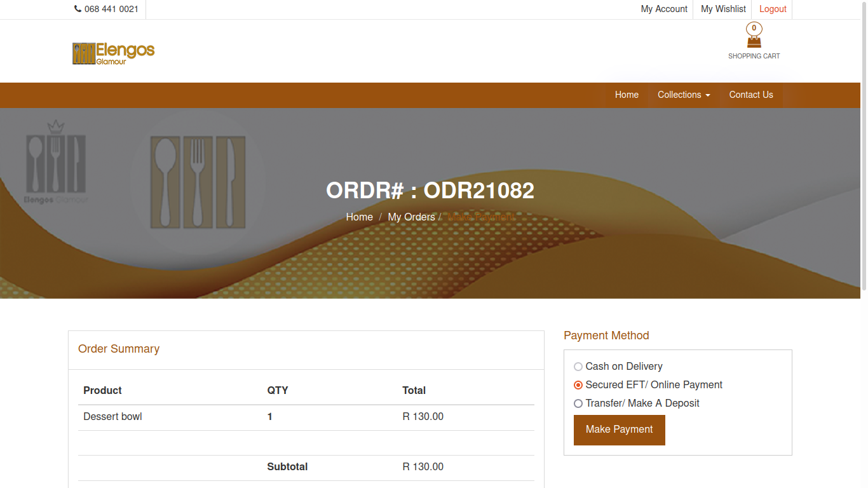
Task: Log out using the Logout link
Action: [x=773, y=9]
